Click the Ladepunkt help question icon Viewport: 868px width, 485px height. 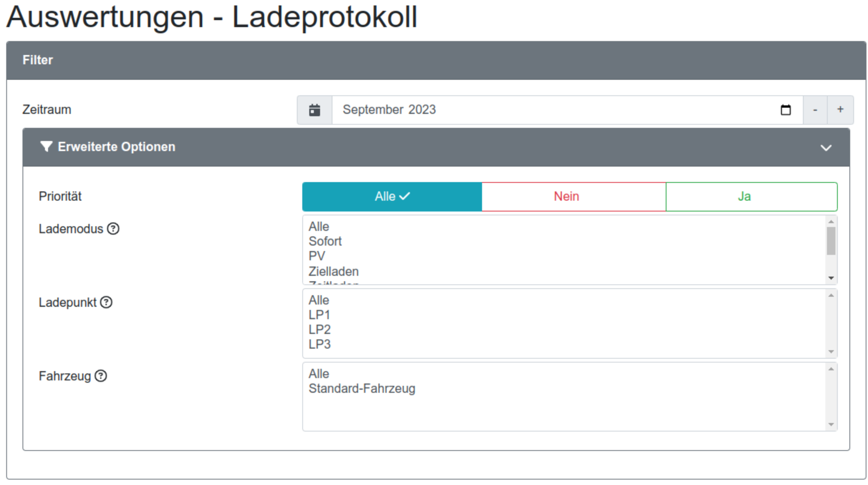click(x=106, y=302)
